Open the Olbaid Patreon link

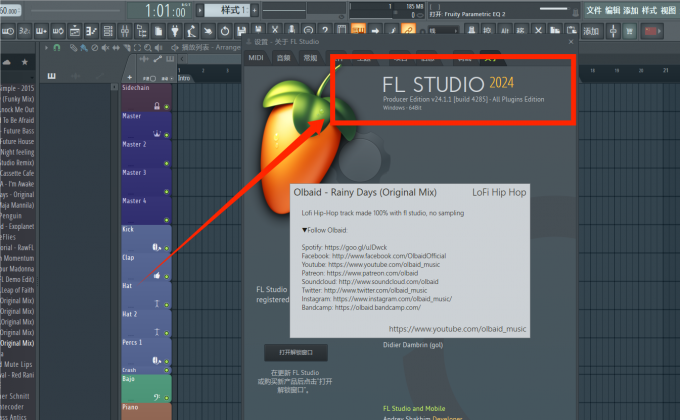click(372, 273)
